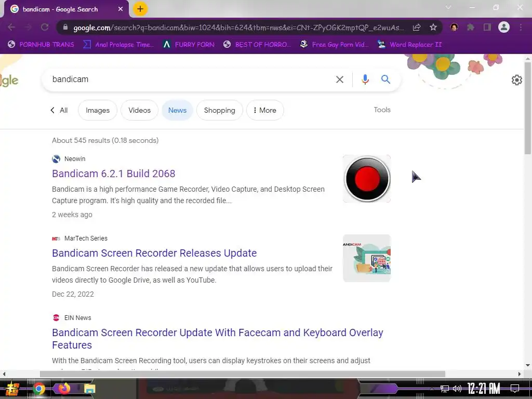Image resolution: width=532 pixels, height=399 pixels.
Task: Expand the More search filters menu
Action: click(x=265, y=110)
